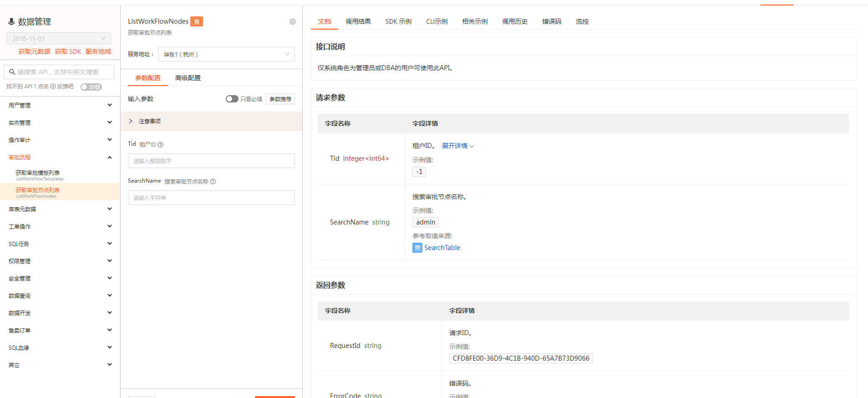Switch to the 文档 tab

click(325, 21)
